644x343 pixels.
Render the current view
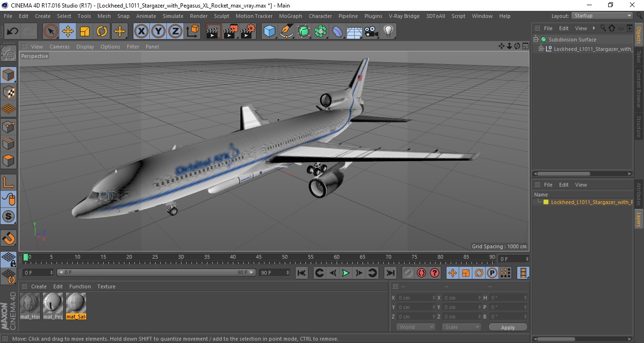(214, 32)
